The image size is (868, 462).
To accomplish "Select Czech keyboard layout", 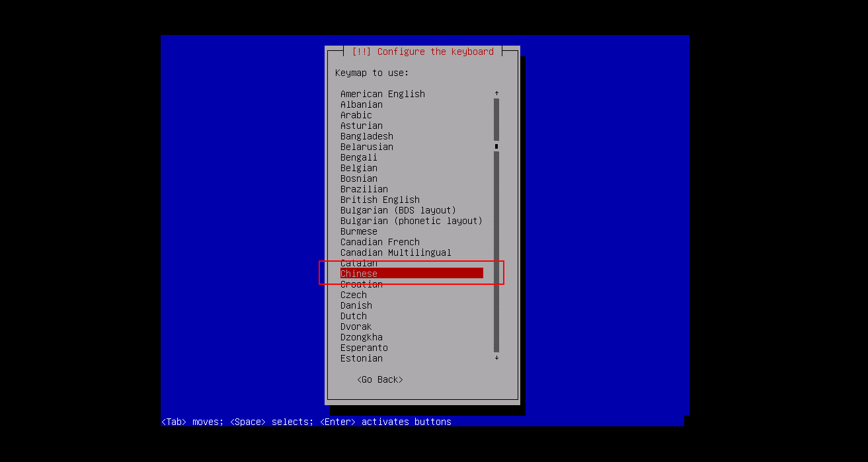I will 354,295.
